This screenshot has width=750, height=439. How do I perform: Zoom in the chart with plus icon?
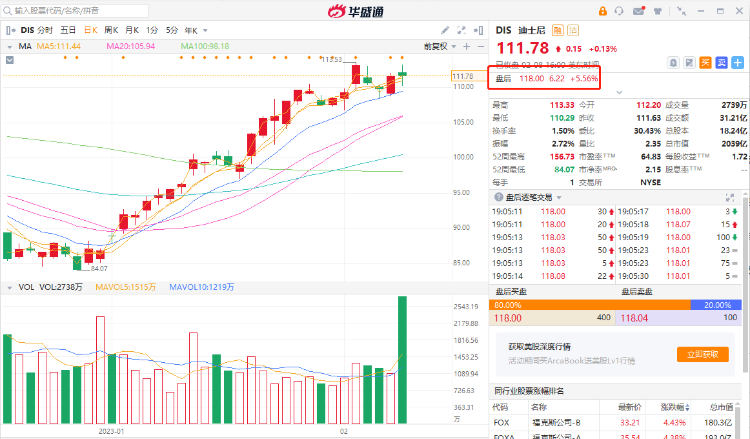467,46
